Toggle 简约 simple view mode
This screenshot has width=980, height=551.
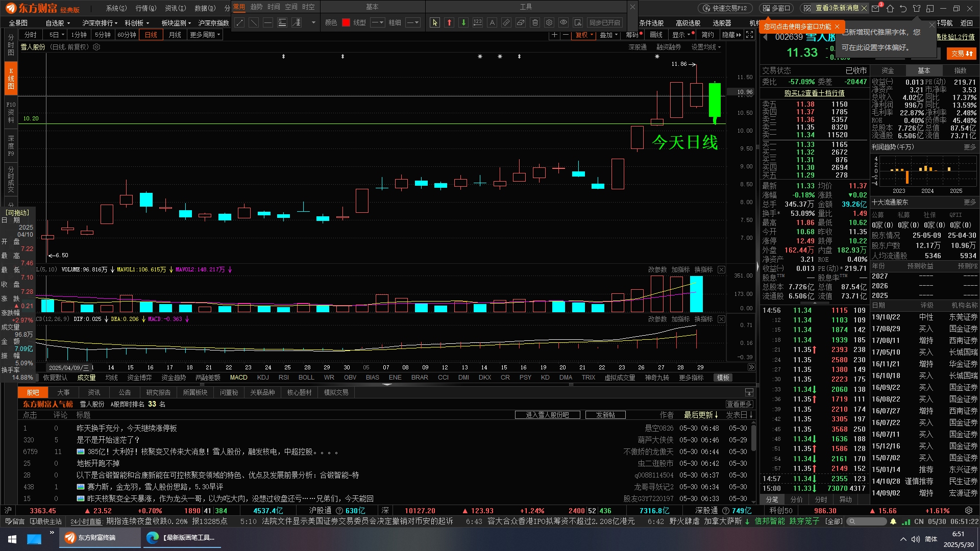(x=708, y=35)
